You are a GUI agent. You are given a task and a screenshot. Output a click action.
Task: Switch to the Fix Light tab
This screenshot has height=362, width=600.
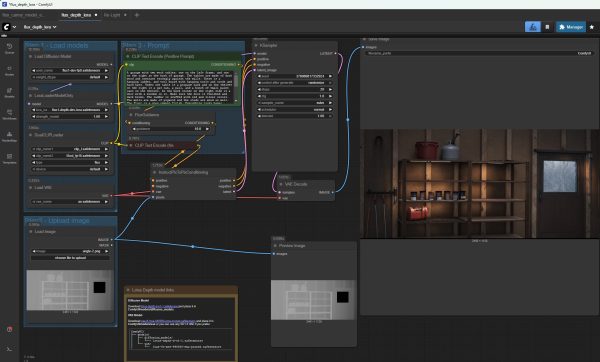(112, 15)
